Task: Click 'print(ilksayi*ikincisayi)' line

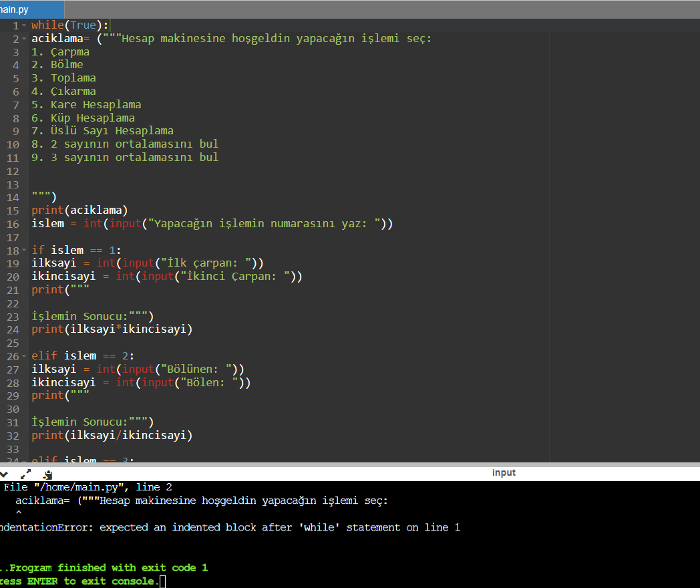Action: click(x=112, y=329)
